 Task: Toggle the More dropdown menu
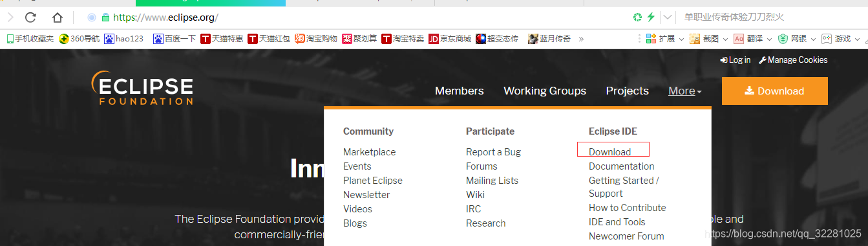[x=685, y=91]
